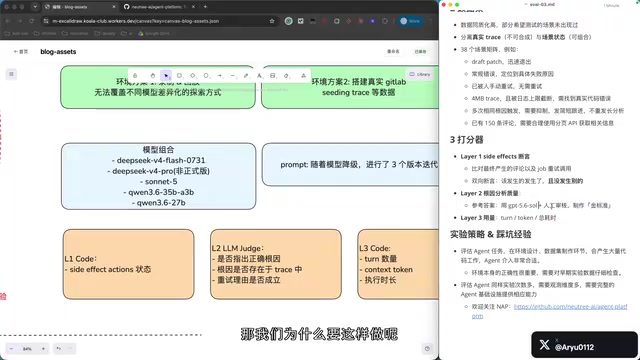Select the rectangle shape tool
The image size is (640, 360).
click(179, 76)
